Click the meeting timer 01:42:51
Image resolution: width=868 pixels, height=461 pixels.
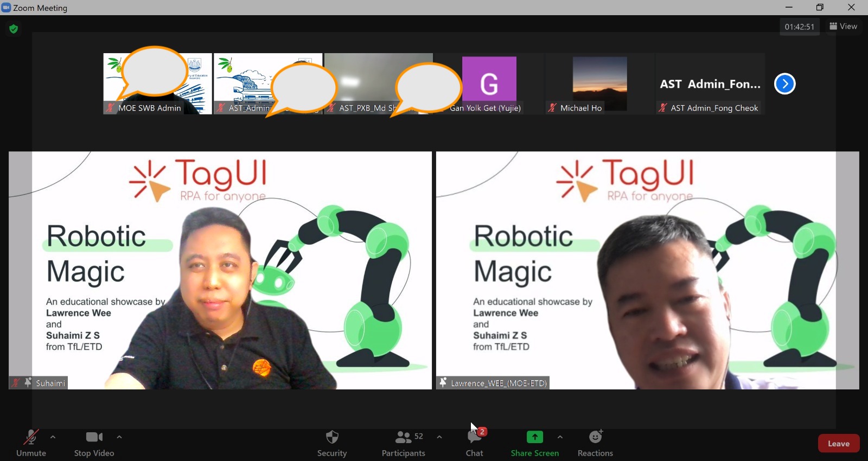pyautogui.click(x=800, y=27)
